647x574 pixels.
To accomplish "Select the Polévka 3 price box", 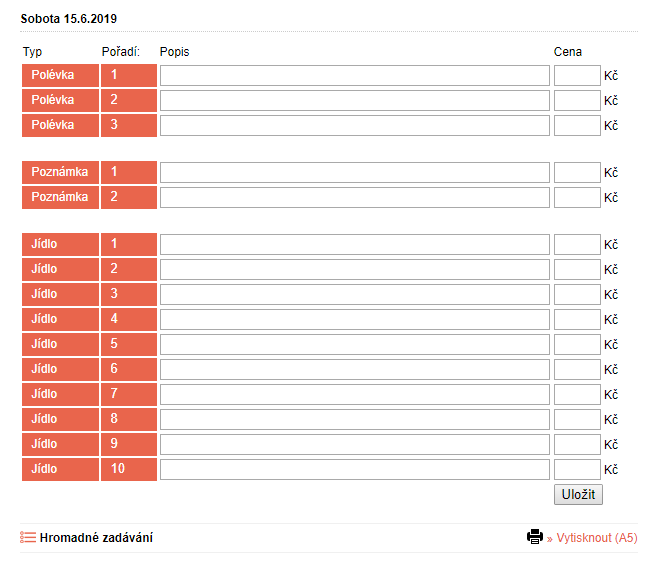I will pos(576,126).
